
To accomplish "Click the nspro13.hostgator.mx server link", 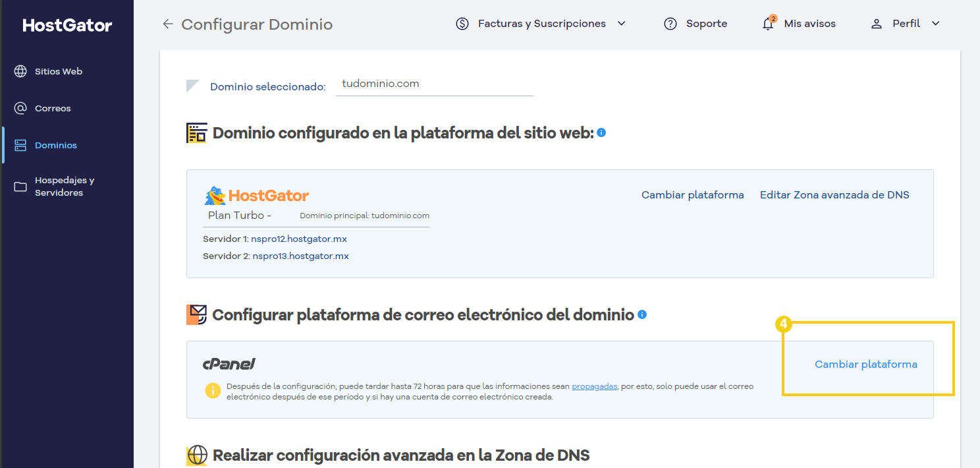I will (x=301, y=256).
